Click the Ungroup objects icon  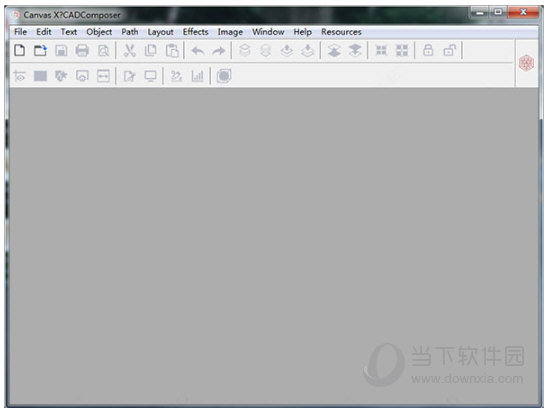pos(402,51)
